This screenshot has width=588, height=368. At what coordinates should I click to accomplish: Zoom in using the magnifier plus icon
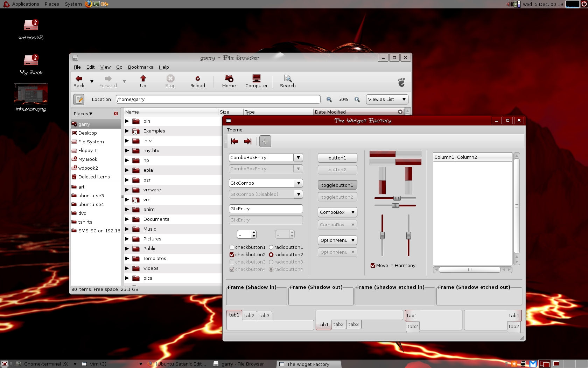(x=357, y=100)
